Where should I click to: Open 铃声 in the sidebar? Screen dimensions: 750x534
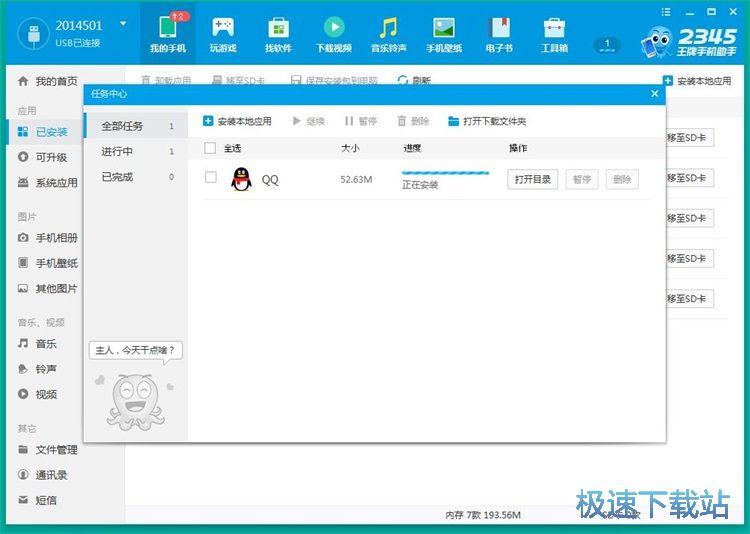click(37, 369)
